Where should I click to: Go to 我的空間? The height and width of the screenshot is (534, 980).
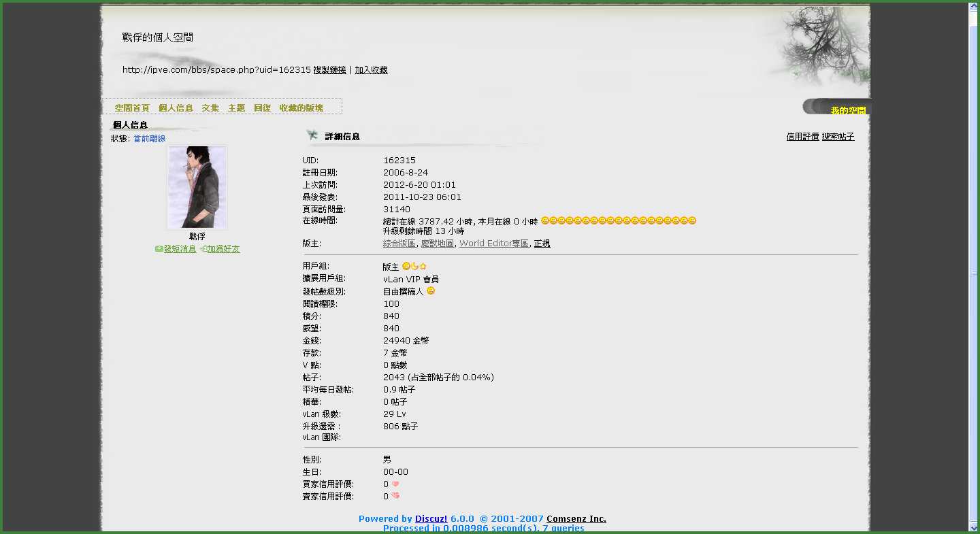pyautogui.click(x=848, y=111)
